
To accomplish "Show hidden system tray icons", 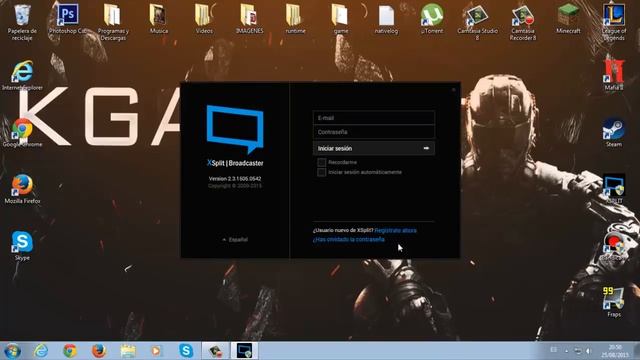I will click(567, 351).
